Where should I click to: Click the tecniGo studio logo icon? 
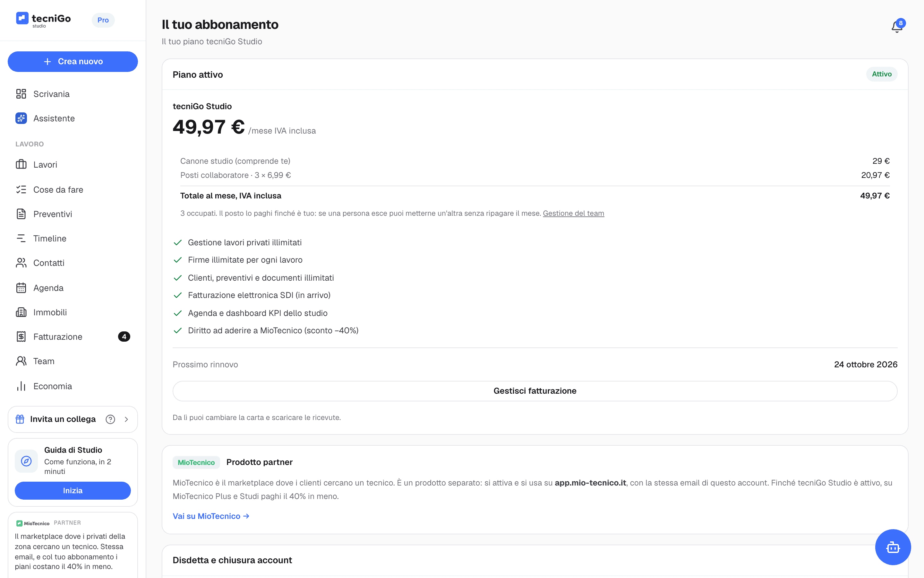pos(22,18)
